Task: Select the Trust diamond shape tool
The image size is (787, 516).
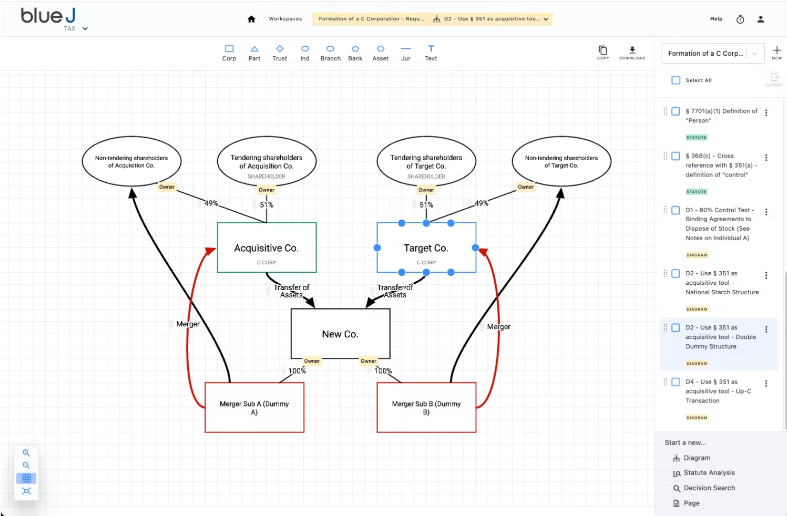Action: click(x=280, y=53)
